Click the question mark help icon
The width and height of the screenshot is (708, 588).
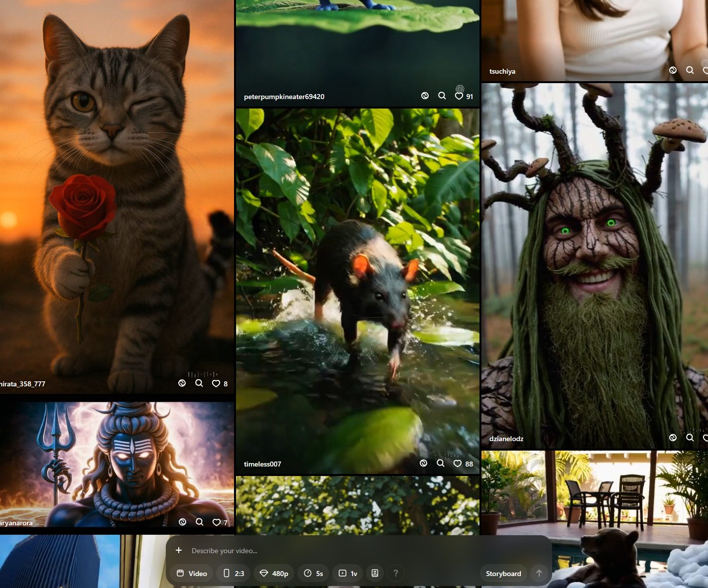click(x=396, y=574)
